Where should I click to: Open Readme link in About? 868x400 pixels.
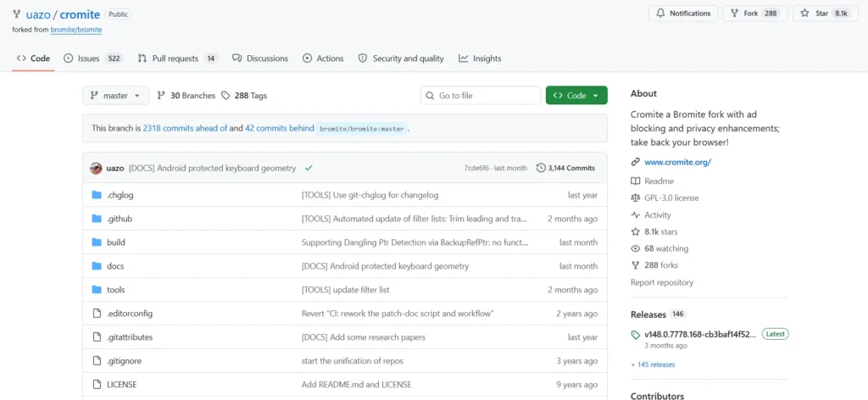(659, 181)
